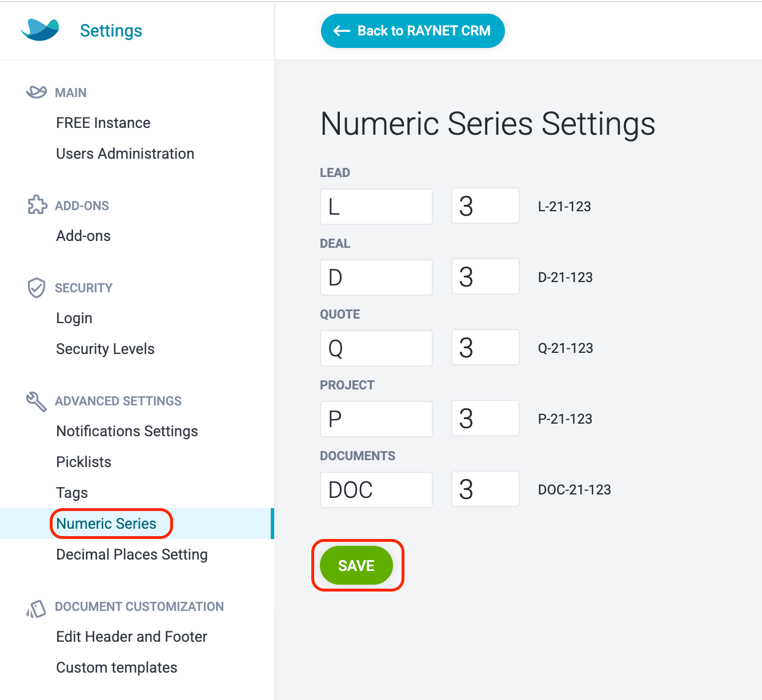Open the Picklists settings page
This screenshot has height=700, width=762.
pos(84,462)
